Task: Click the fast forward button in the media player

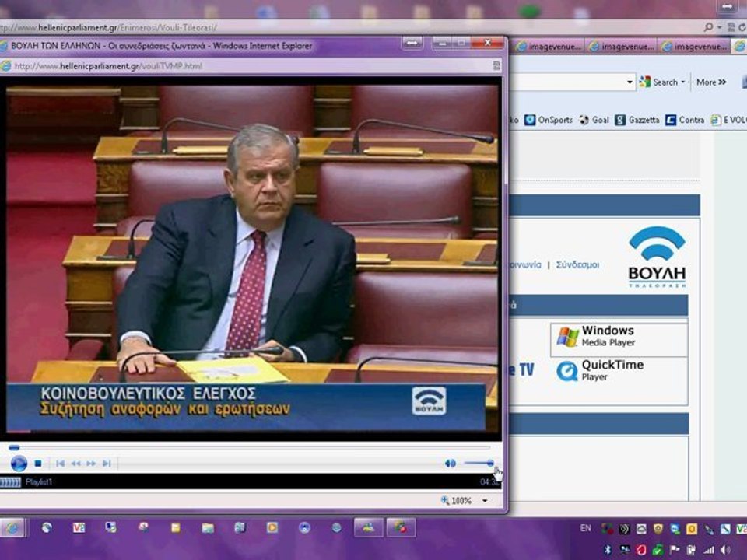Action: 90,464
